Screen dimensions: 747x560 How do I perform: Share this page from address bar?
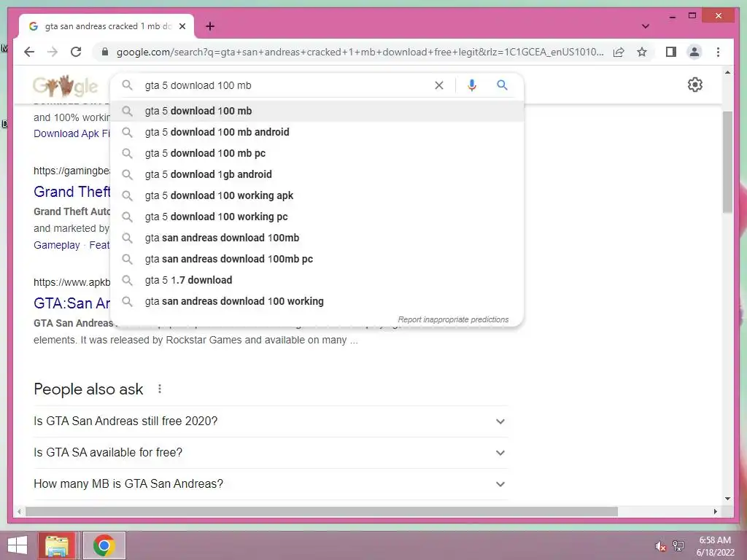619,52
